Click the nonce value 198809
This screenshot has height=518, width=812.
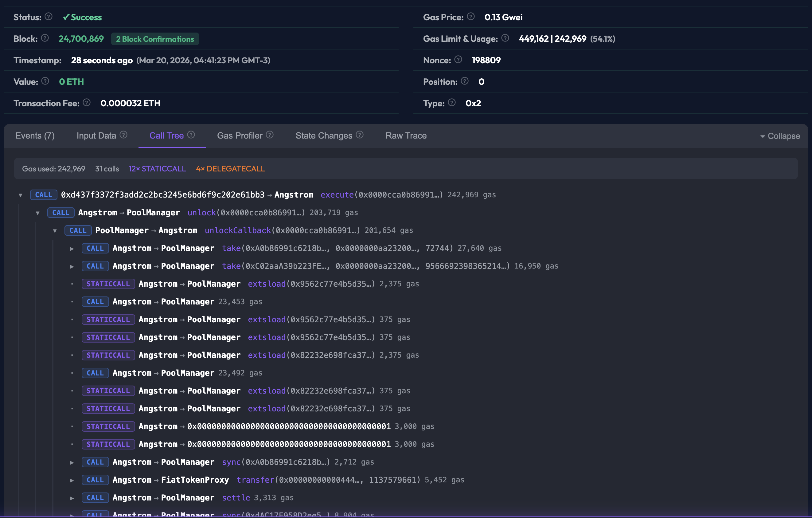[x=486, y=60]
